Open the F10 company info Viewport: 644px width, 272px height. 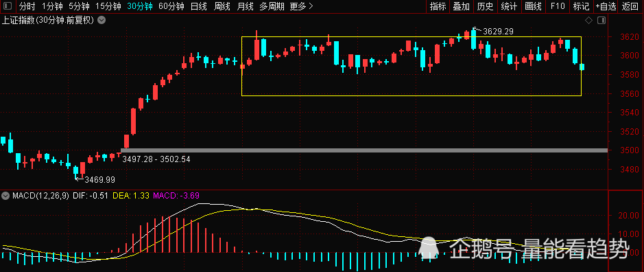[558, 6]
